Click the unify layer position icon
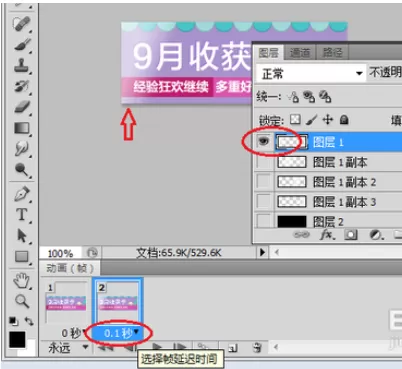Viewport: 402px width, 369px height. point(294,97)
